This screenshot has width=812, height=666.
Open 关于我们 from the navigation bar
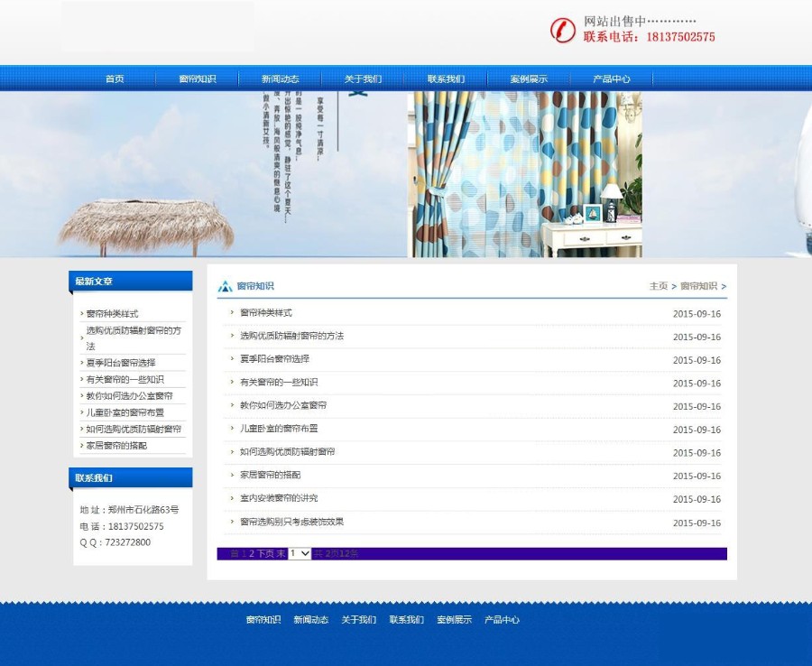pos(363,79)
